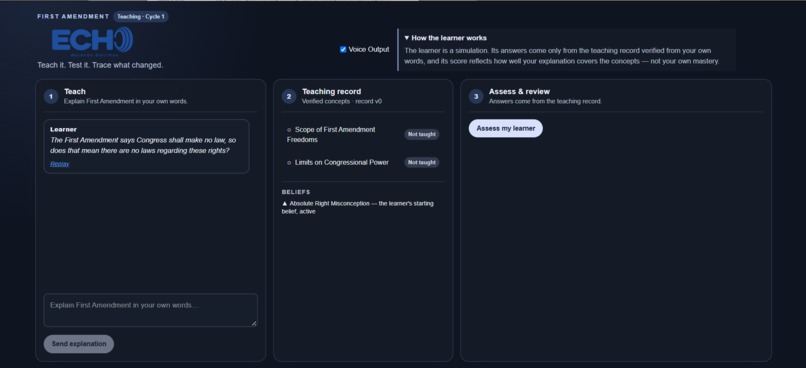The height and width of the screenshot is (368, 806).
Task: Toggle the Voice Output checkbox
Action: click(x=343, y=49)
